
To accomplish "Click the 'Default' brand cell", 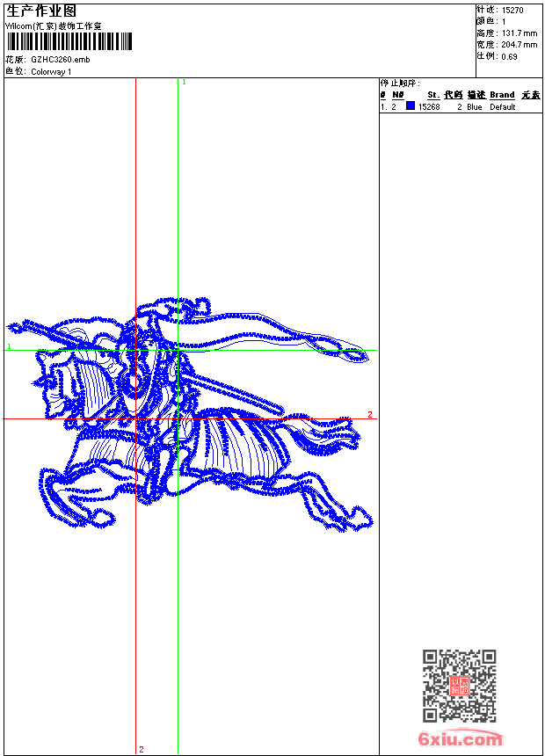I will coord(503,107).
